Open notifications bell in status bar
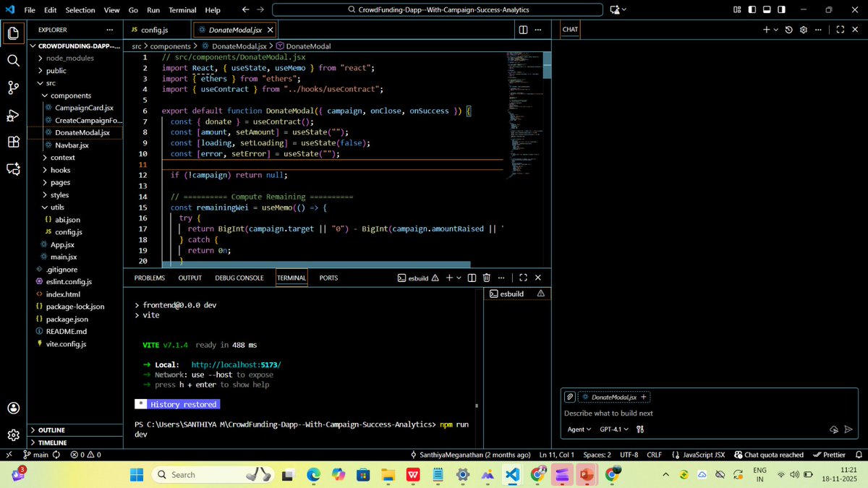The width and height of the screenshot is (868, 488). (859, 455)
